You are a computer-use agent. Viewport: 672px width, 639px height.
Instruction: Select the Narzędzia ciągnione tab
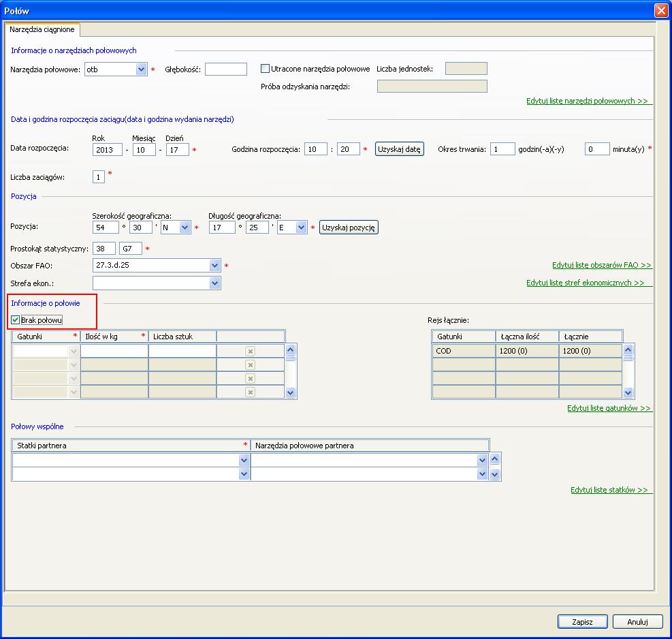click(42, 30)
